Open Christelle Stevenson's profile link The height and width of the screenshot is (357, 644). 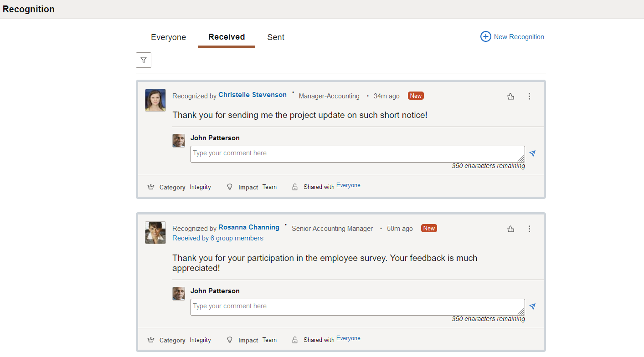click(252, 95)
